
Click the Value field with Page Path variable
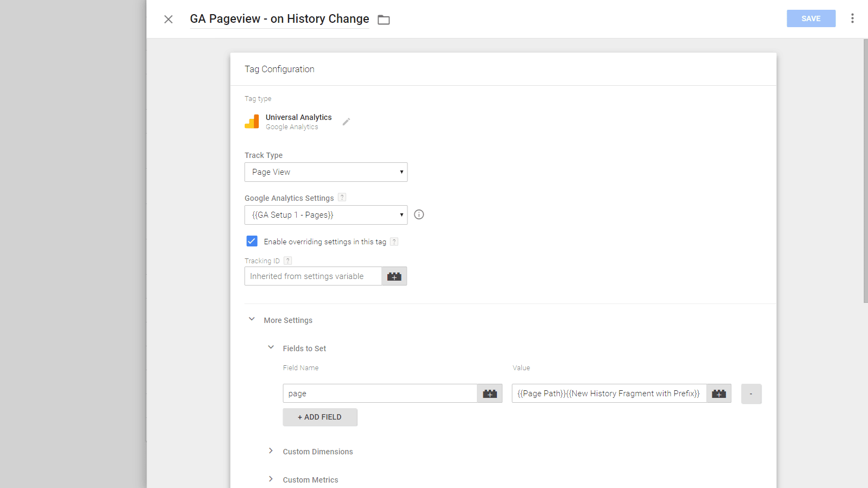[609, 394]
